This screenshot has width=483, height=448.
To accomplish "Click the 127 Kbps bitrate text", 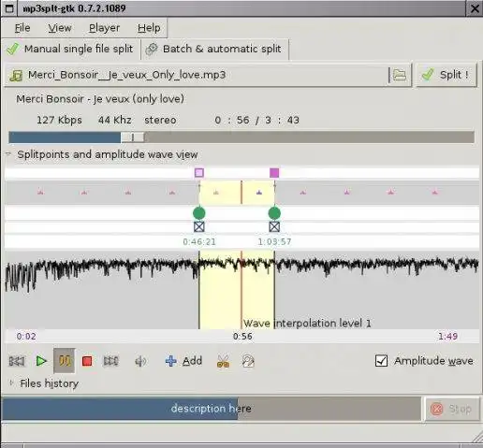I will (59, 120).
